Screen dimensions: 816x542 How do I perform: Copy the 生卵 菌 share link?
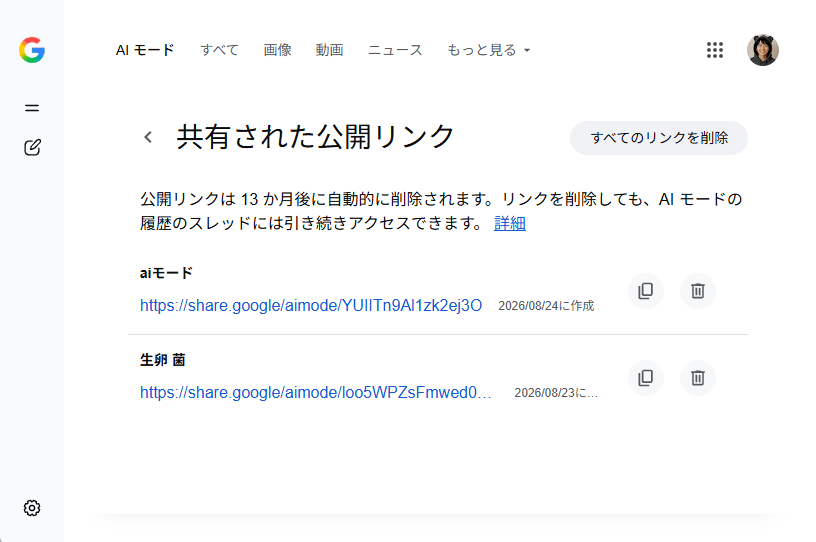point(645,377)
